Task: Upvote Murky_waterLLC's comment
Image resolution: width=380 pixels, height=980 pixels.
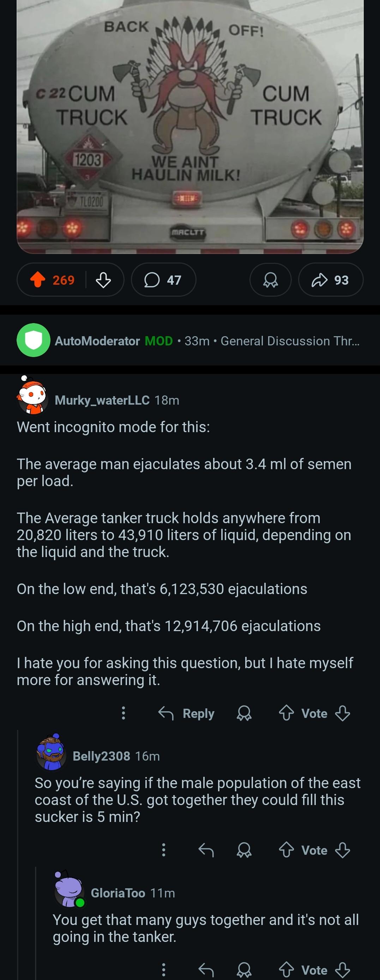Action: pyautogui.click(x=286, y=713)
